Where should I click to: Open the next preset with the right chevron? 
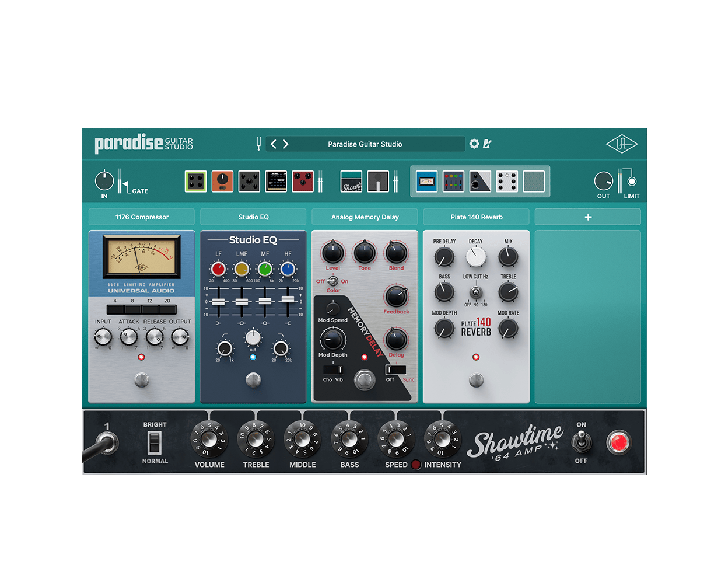286,144
